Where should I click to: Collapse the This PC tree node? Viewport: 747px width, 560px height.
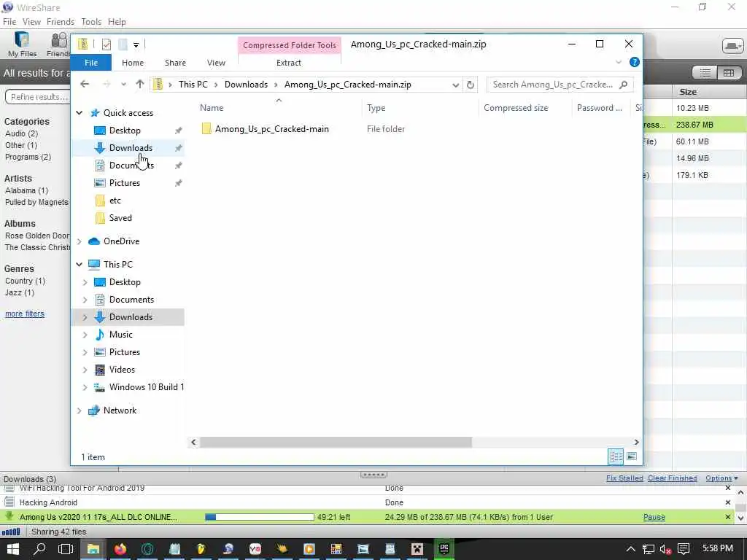(x=79, y=264)
